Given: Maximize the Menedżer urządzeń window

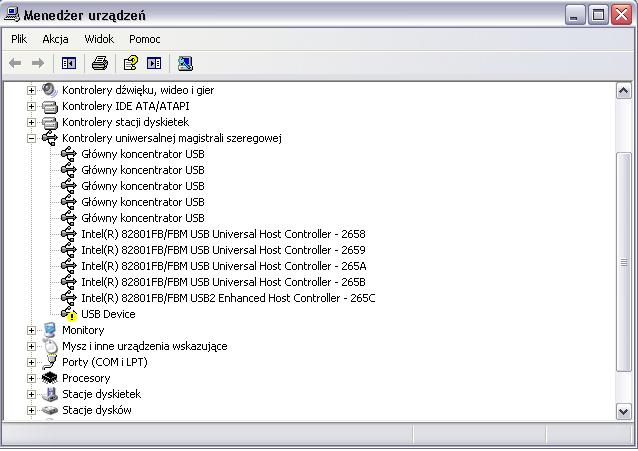Looking at the screenshot, I should 598,15.
